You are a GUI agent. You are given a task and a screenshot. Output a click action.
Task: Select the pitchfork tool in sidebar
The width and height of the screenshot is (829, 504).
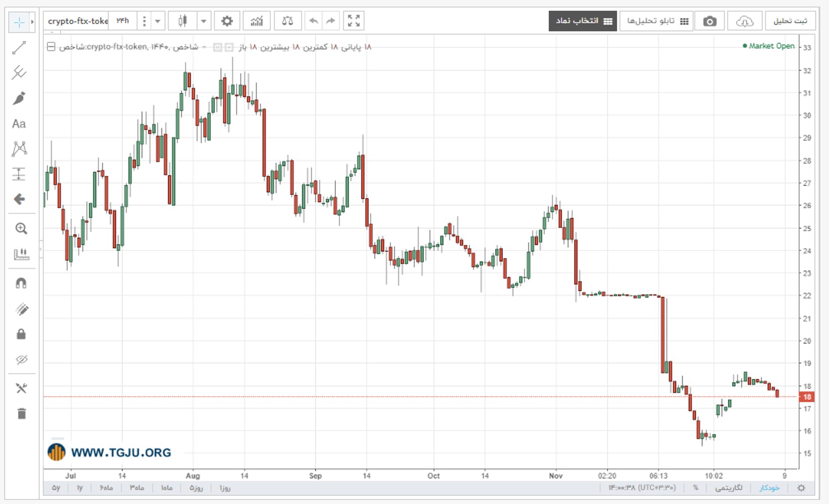click(x=19, y=73)
